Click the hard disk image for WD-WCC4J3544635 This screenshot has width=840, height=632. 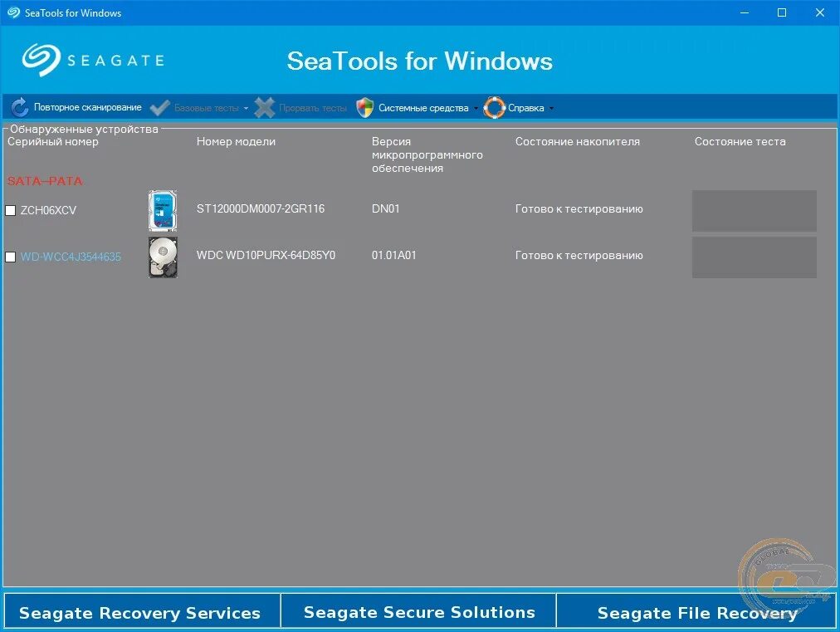[163, 257]
